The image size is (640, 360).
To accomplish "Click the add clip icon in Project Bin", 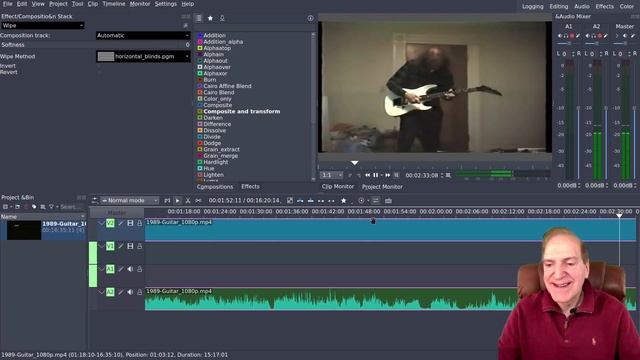I will pos(6,207).
